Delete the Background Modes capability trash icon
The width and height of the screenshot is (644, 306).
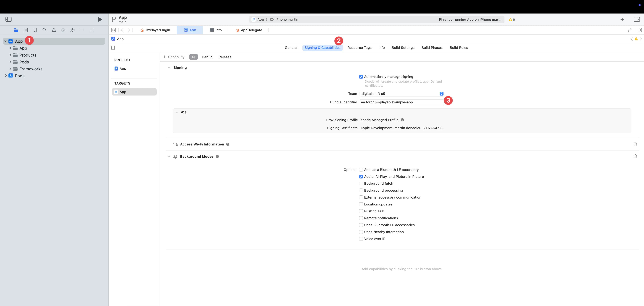click(x=635, y=156)
